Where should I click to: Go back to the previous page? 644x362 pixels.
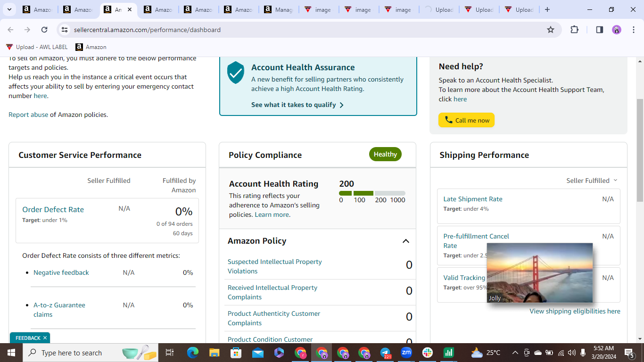pyautogui.click(x=10, y=30)
